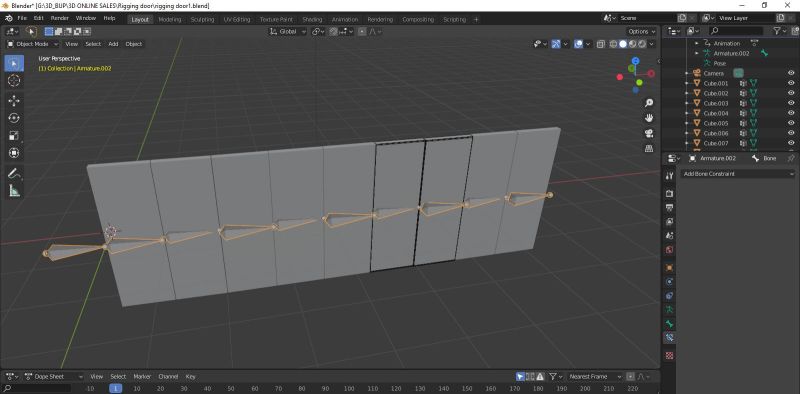The width and height of the screenshot is (800, 394).
Task: Switch to the Shading workspace tab
Action: (312, 19)
